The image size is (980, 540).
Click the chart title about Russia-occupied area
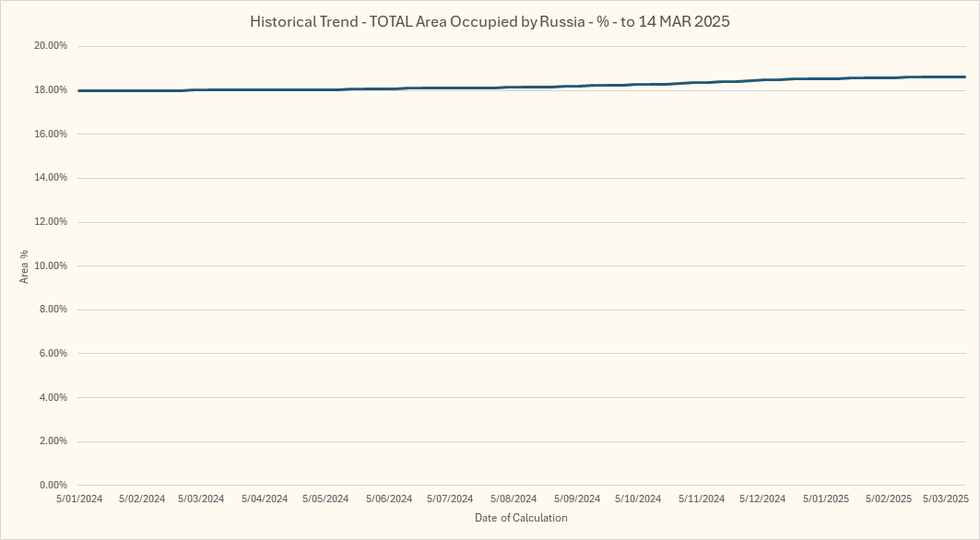(490, 21)
